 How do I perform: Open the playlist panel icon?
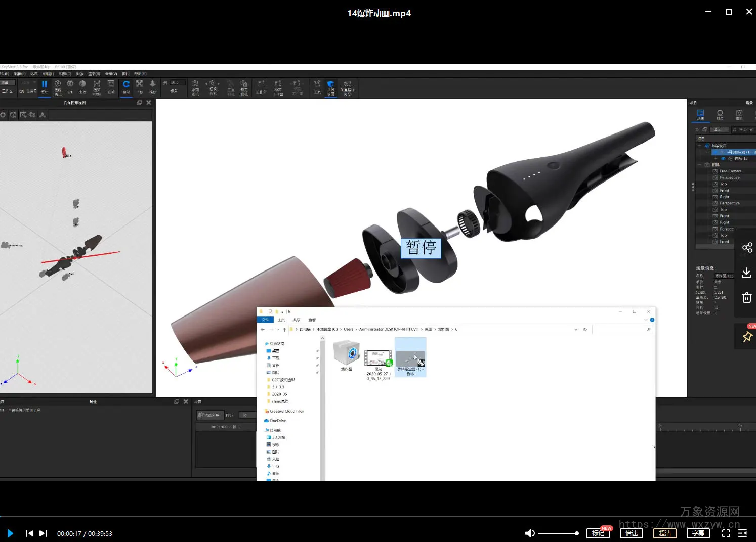742,533
